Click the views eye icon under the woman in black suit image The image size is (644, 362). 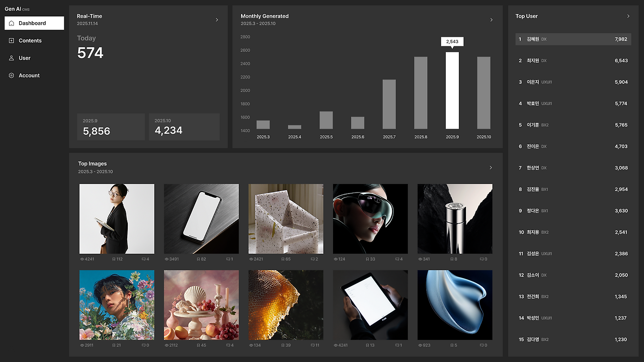coord(82,259)
